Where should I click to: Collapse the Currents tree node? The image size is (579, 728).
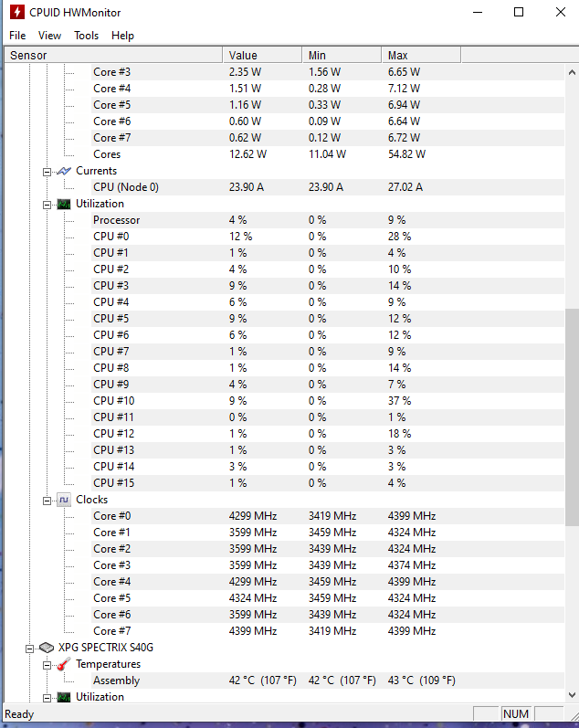point(47,171)
